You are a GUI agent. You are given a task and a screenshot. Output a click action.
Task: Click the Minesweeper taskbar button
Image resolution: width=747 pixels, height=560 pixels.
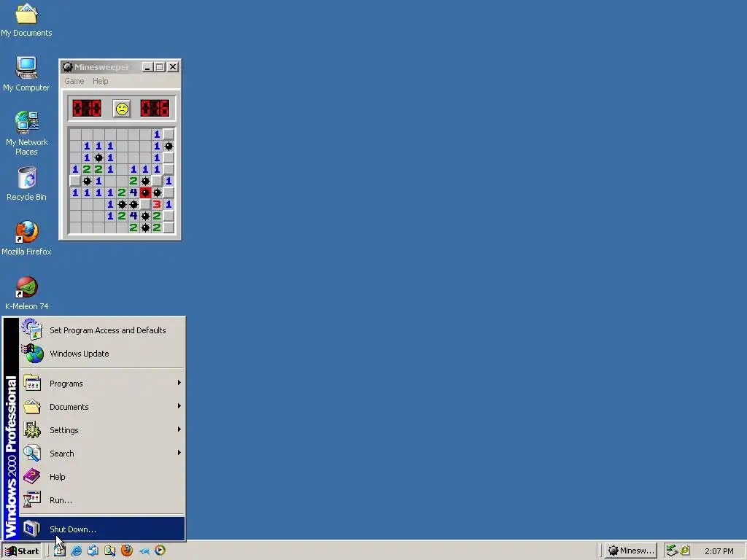(x=631, y=551)
